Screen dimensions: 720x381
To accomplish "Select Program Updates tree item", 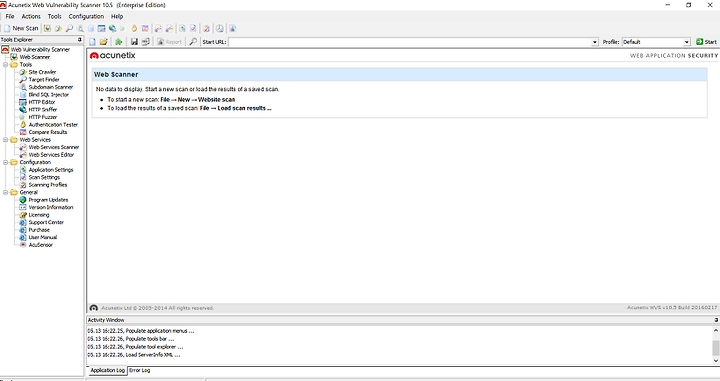I will click(48, 200).
